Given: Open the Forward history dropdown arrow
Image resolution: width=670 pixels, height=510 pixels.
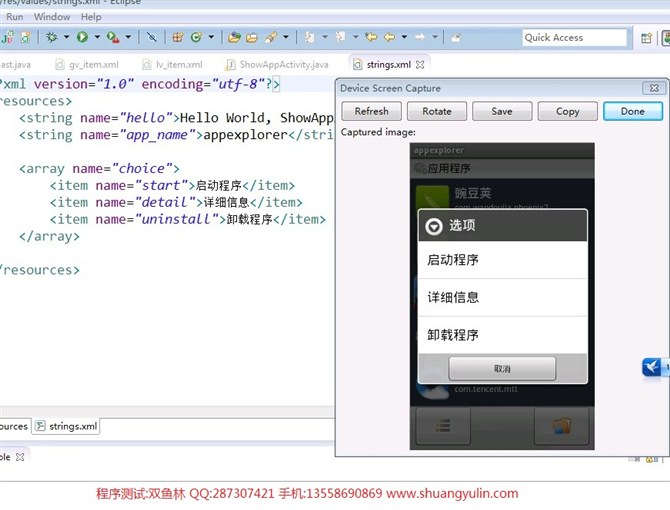Looking at the screenshot, I should point(435,37).
